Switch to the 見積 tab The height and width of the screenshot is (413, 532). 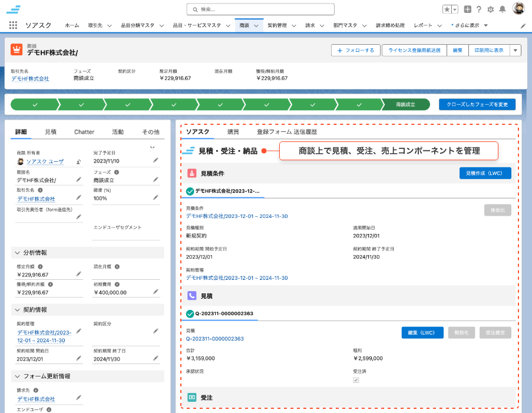point(51,131)
